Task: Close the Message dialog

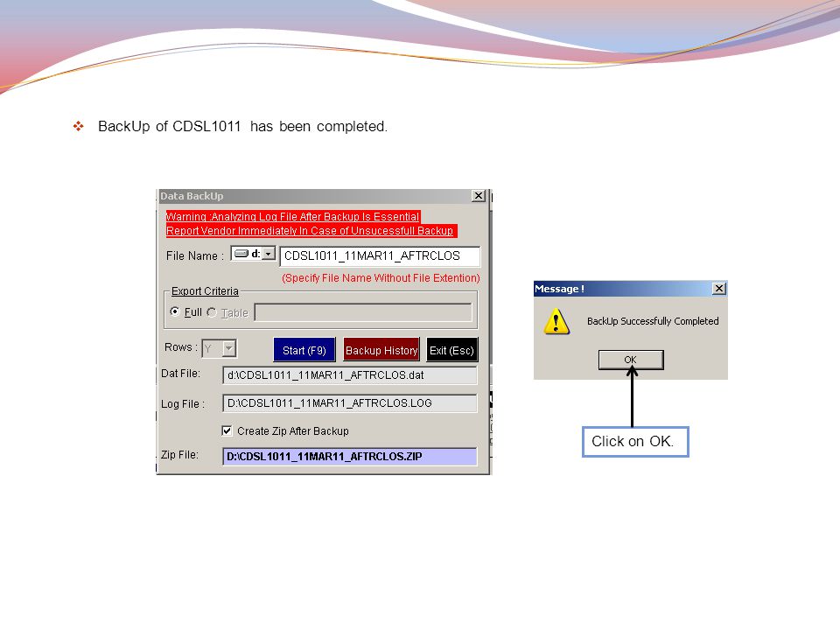Action: pyautogui.click(x=719, y=289)
